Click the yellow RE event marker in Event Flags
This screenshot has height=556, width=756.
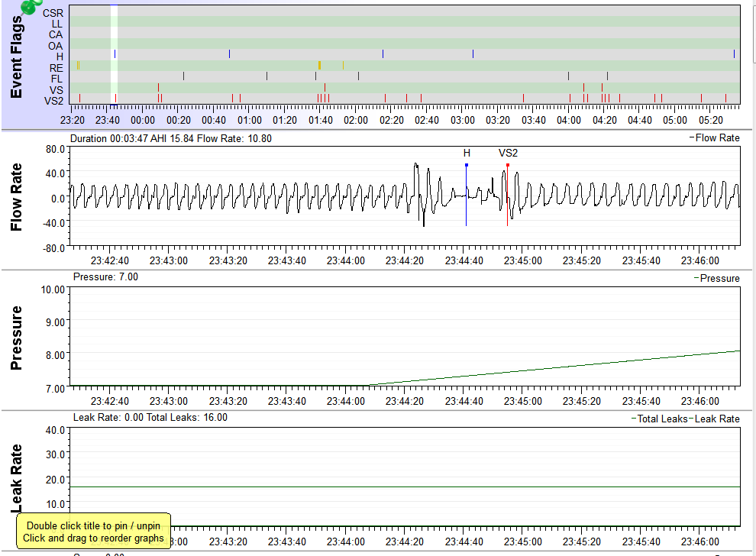319,66
